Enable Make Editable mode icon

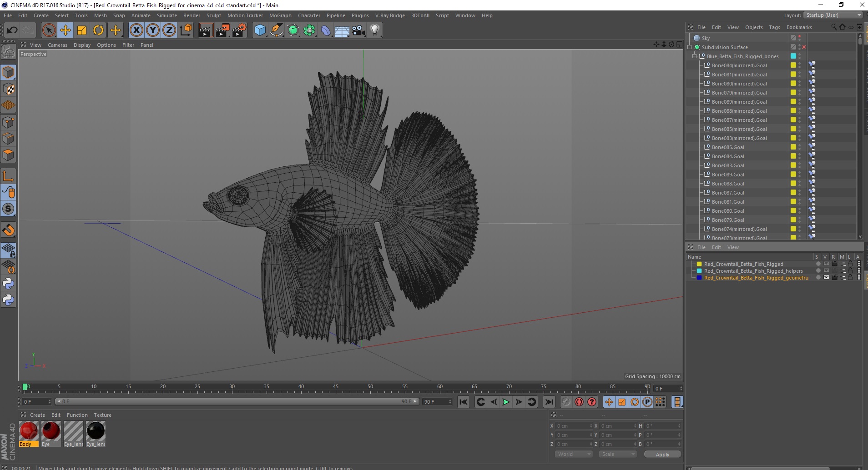click(x=8, y=52)
